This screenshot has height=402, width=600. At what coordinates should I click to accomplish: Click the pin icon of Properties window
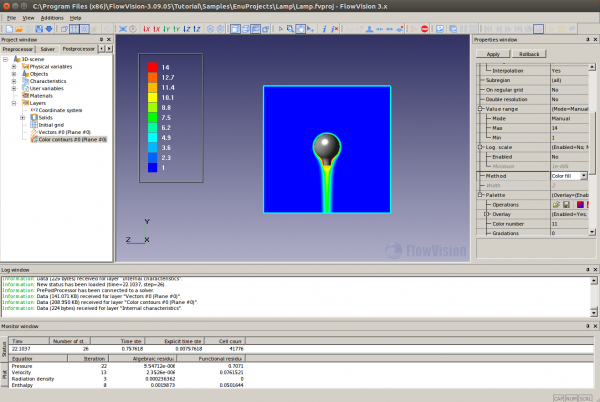[x=588, y=39]
